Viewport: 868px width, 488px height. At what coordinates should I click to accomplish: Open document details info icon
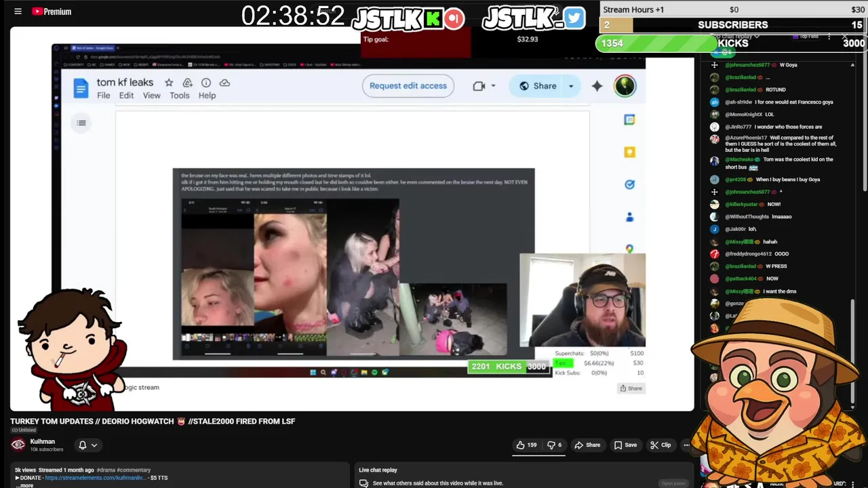(x=206, y=83)
